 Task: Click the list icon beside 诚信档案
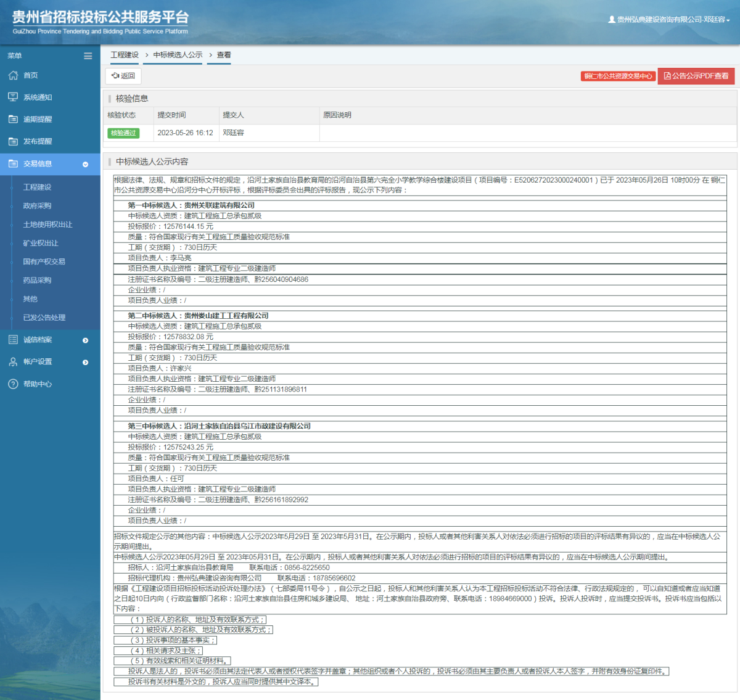(13, 340)
